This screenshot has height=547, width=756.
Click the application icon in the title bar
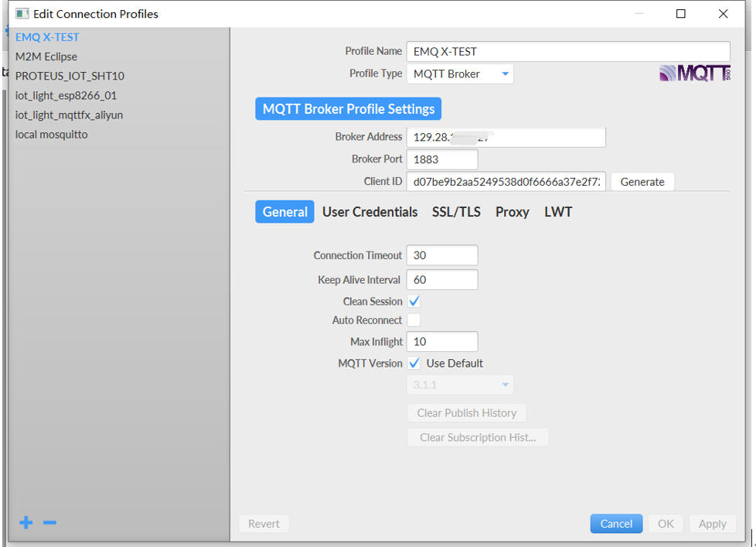click(21, 13)
